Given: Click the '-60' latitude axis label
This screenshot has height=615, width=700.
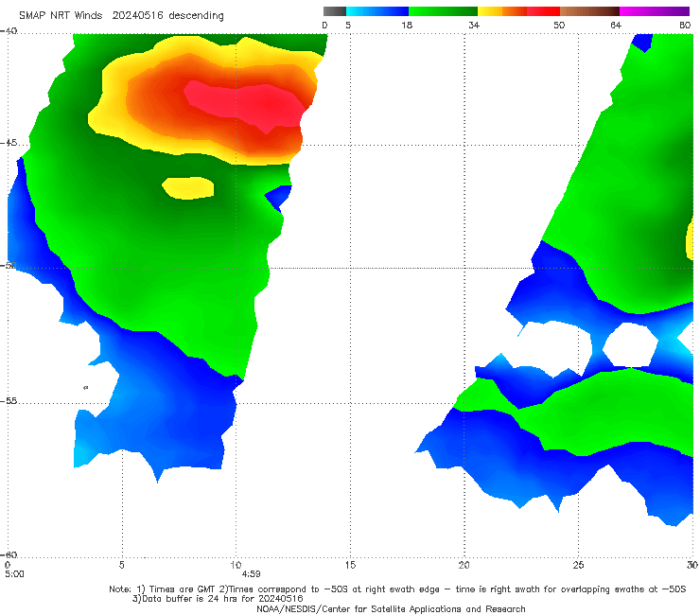Looking at the screenshot, I should pyautogui.click(x=9, y=554).
